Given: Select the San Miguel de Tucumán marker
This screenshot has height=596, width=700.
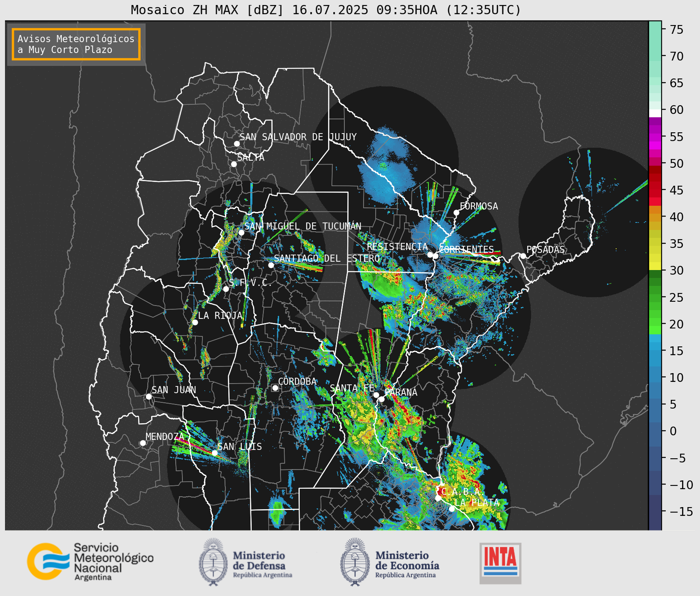Looking at the screenshot, I should (x=241, y=232).
